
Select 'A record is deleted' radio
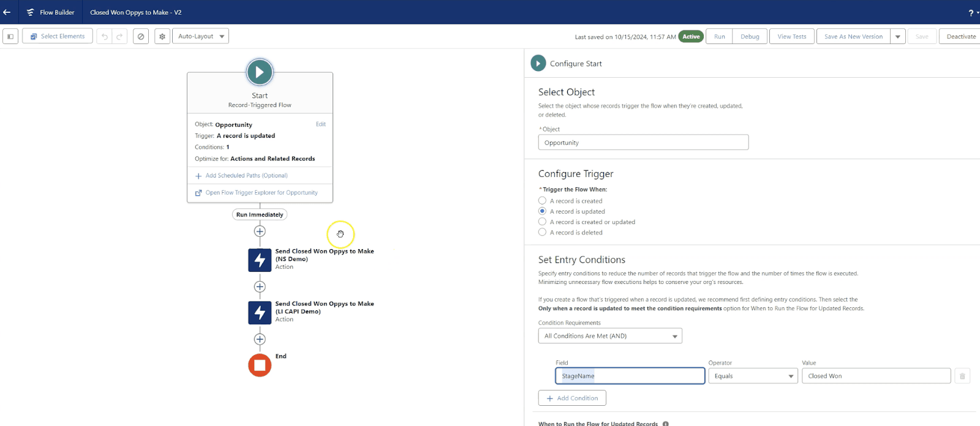click(x=542, y=232)
